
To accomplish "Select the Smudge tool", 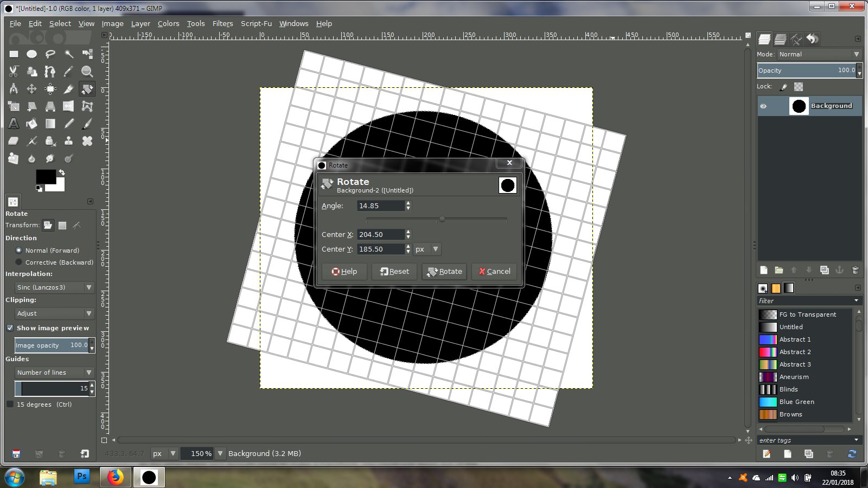I will point(50,158).
